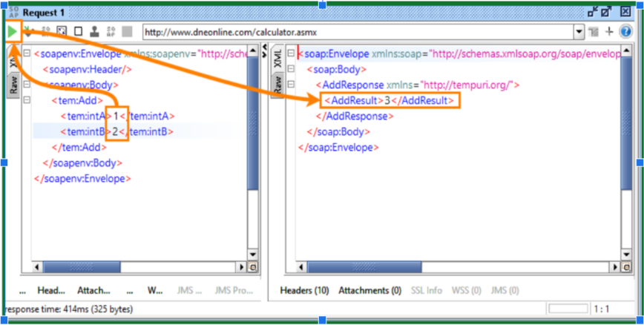Open the response Attachments (0) tab
644x325 pixels.
click(369, 290)
